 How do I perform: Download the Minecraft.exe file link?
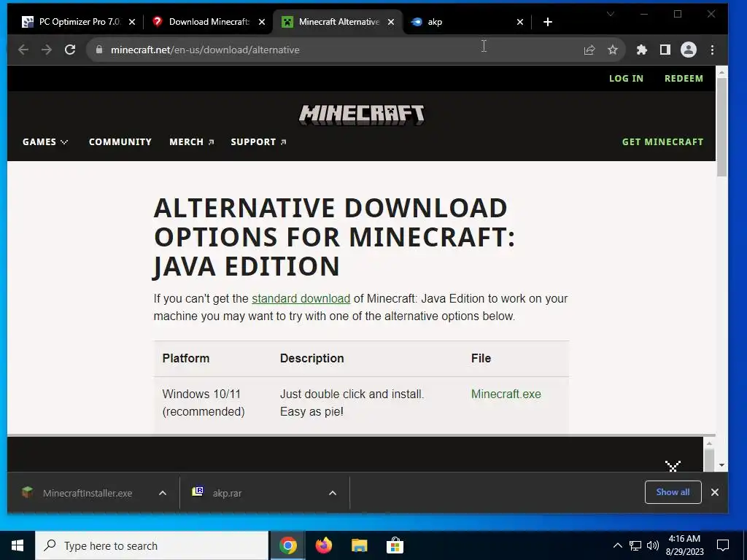506,394
